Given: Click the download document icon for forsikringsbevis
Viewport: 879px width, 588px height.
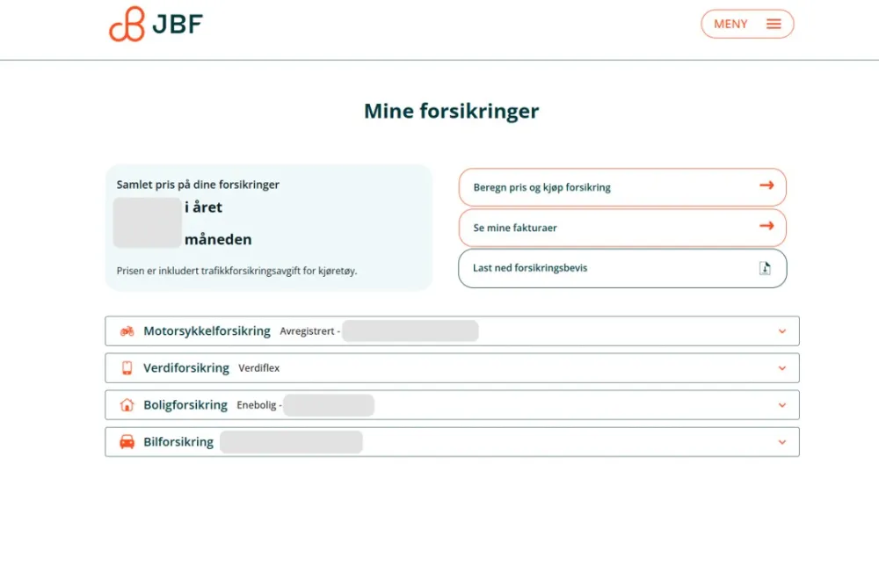Looking at the screenshot, I should (x=765, y=268).
